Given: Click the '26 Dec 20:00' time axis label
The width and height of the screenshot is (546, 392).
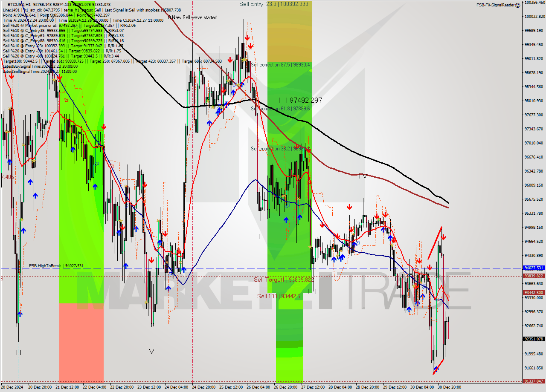Looking at the screenshot, I should [x=285, y=387].
